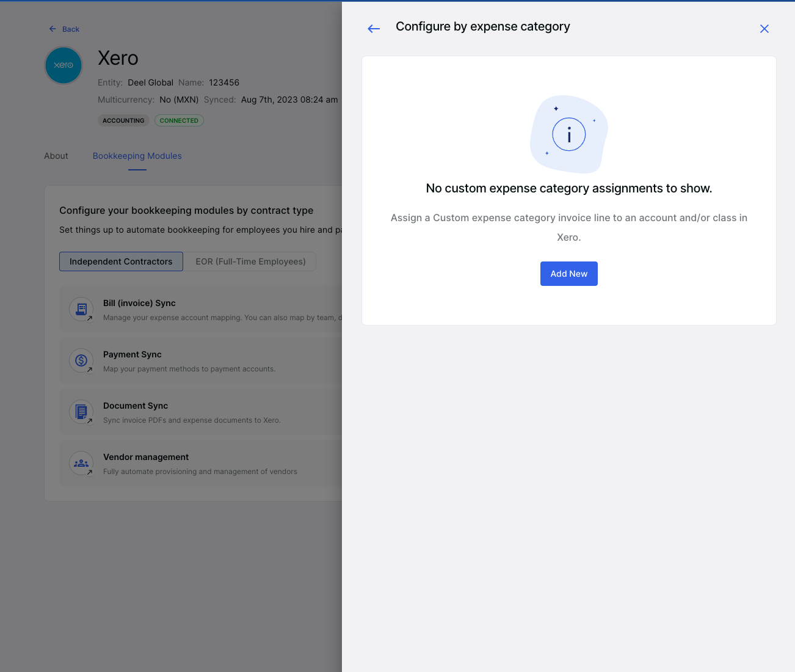Click 'Configure your bookkeeping modules by contract type'
795x672 pixels.
pyautogui.click(x=186, y=210)
